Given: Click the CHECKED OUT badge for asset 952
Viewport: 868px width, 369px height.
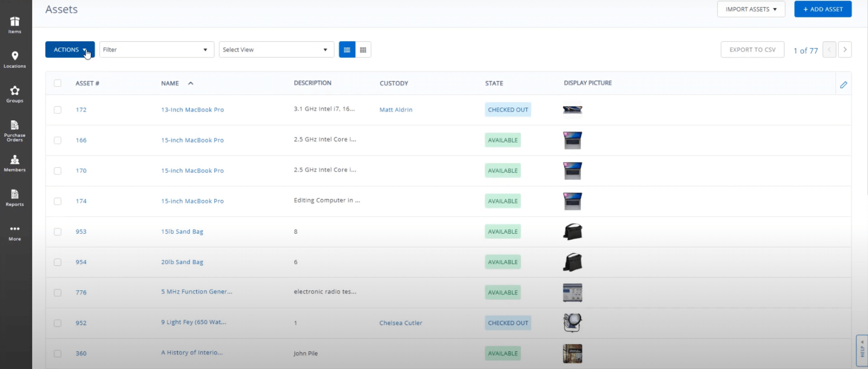Looking at the screenshot, I should click(508, 323).
